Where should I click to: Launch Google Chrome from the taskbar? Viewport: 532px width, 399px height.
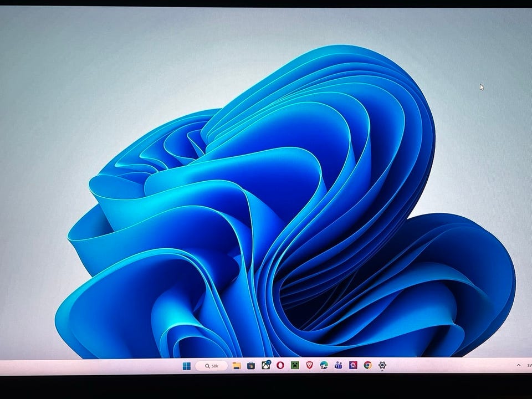(368, 365)
